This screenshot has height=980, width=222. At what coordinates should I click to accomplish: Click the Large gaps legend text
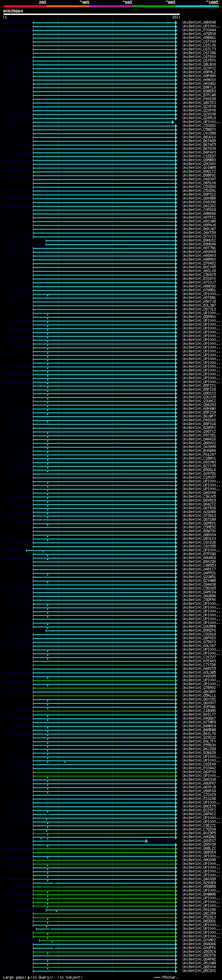[x=15, y=977]
